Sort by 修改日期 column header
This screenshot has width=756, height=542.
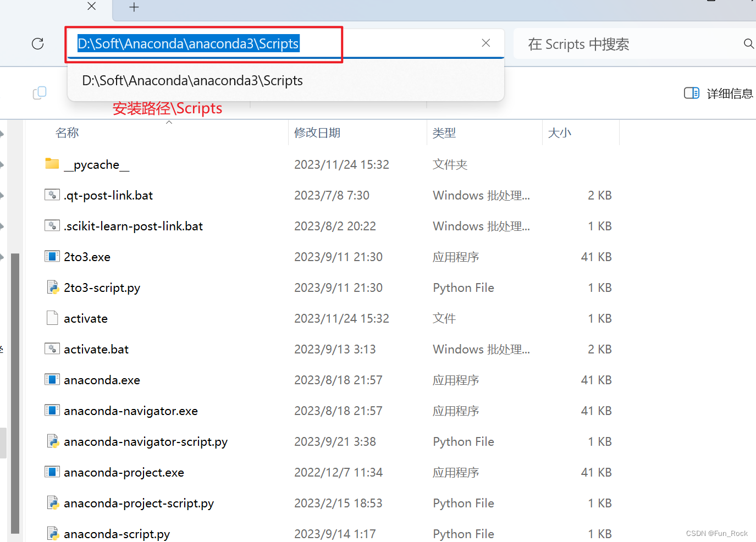coord(317,132)
